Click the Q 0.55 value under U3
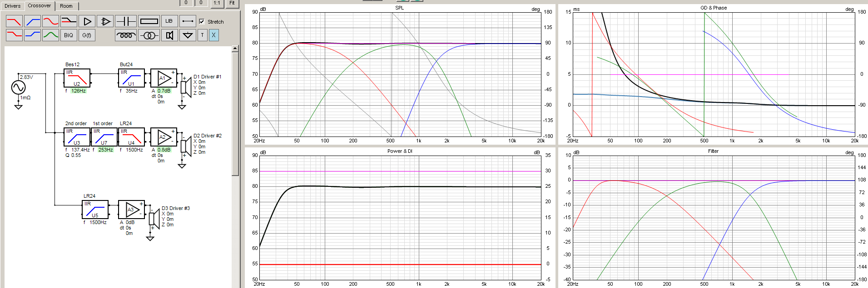This screenshot has height=288, width=868. [73, 155]
